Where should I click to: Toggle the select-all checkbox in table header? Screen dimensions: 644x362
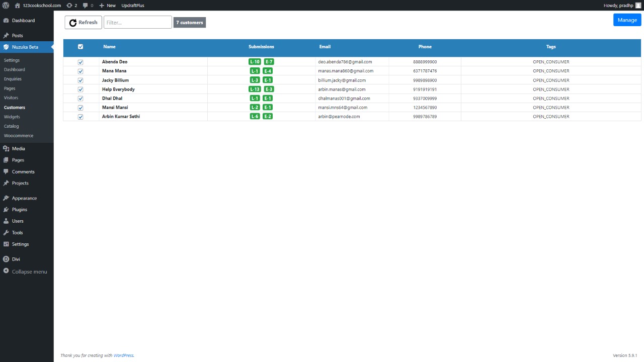[80, 47]
